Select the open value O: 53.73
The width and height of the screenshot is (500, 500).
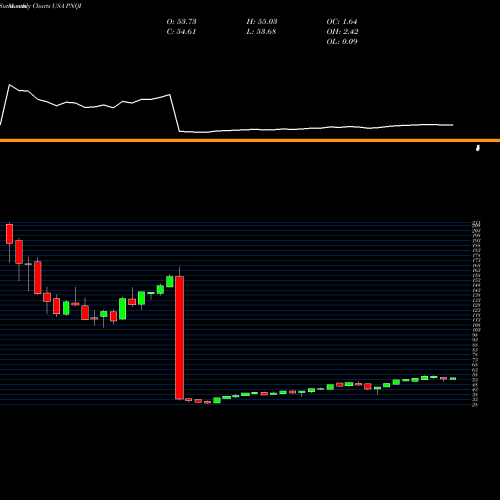(x=181, y=22)
